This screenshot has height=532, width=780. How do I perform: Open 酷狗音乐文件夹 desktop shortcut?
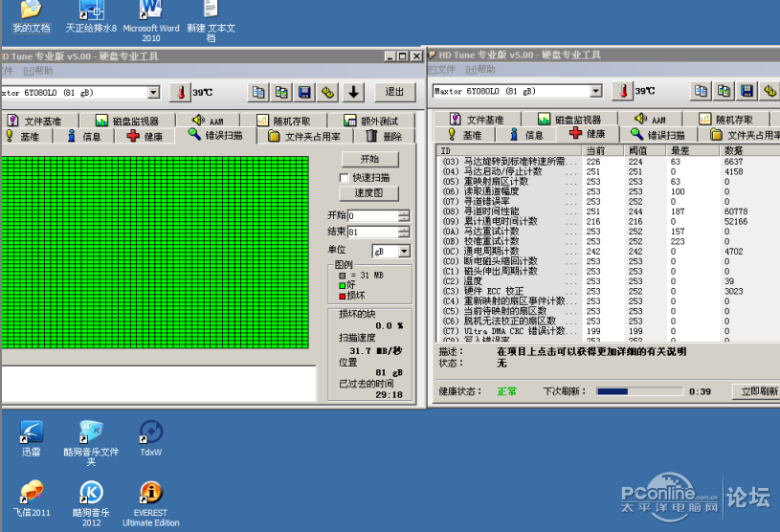coord(91,443)
